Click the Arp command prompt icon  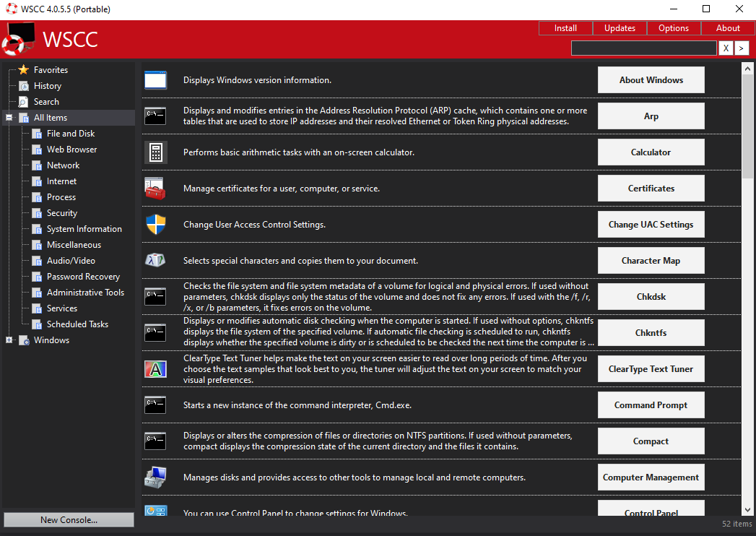click(155, 116)
